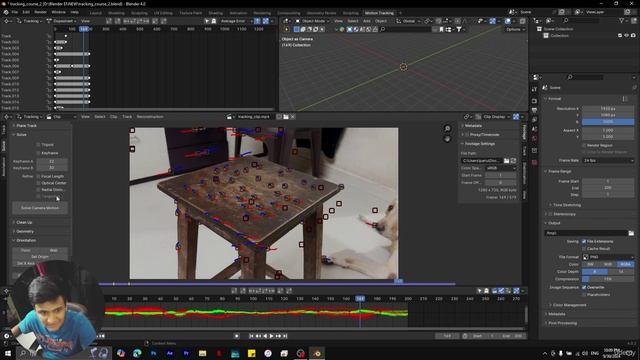Viewport: 640px width, 360px height.
Task: Toggle Cache Result checkbox
Action: click(584, 249)
